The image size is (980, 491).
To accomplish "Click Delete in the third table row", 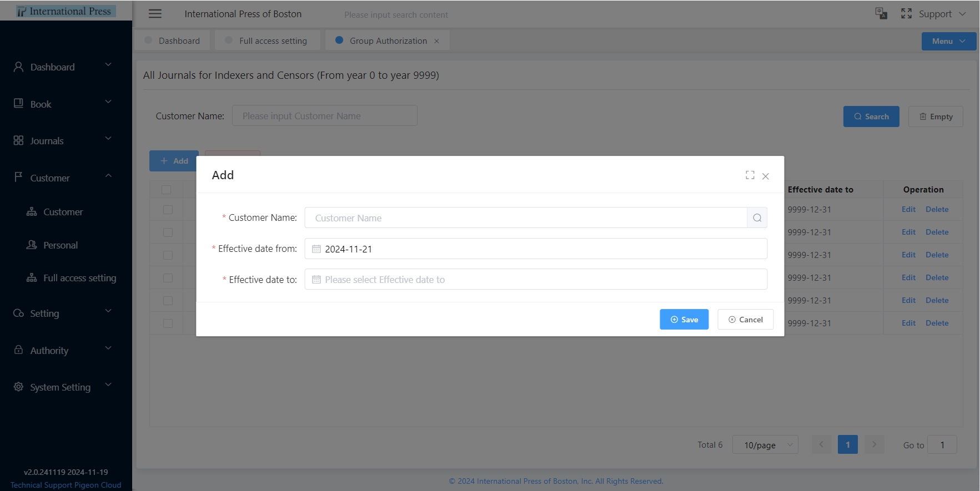I will click(937, 255).
